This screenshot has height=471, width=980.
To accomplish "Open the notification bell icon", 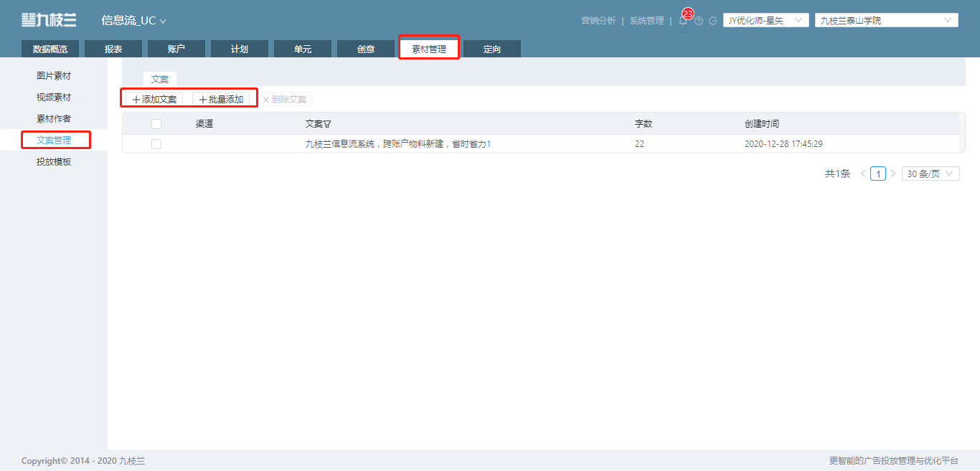I will coord(683,21).
